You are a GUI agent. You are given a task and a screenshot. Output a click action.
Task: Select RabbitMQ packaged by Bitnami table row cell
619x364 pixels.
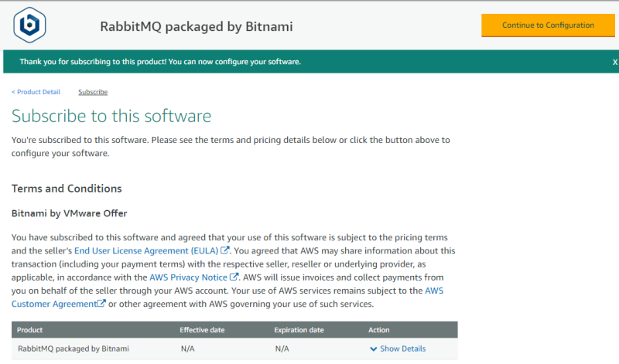(73, 349)
